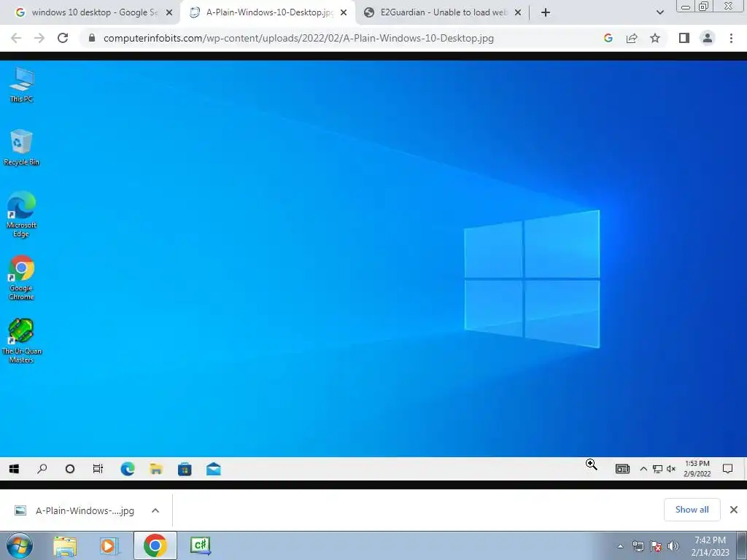747x560 pixels.
Task: Open Action Center flag icon
Action: coord(656,546)
